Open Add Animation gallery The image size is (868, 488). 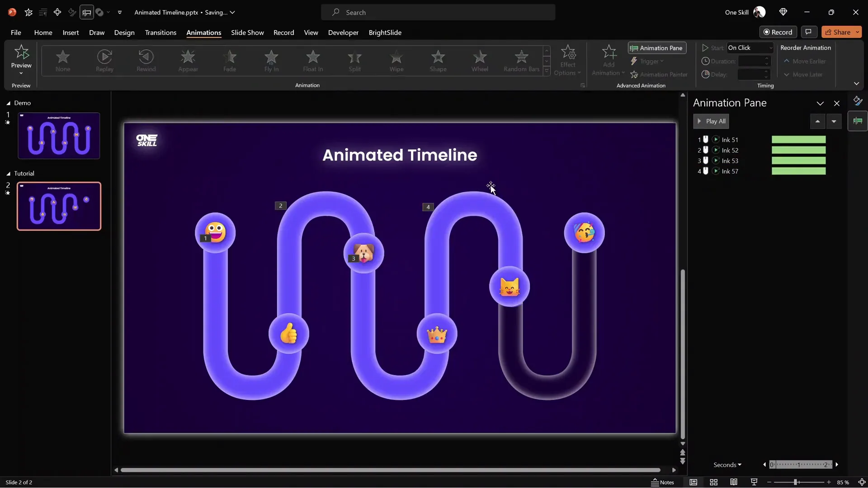point(609,60)
